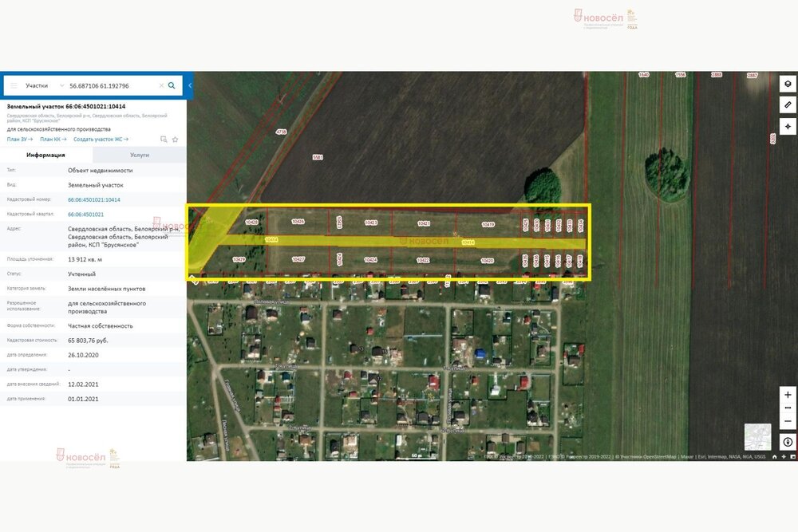
Task: Select large field parcel 5581 on map
Action: pos(318,157)
